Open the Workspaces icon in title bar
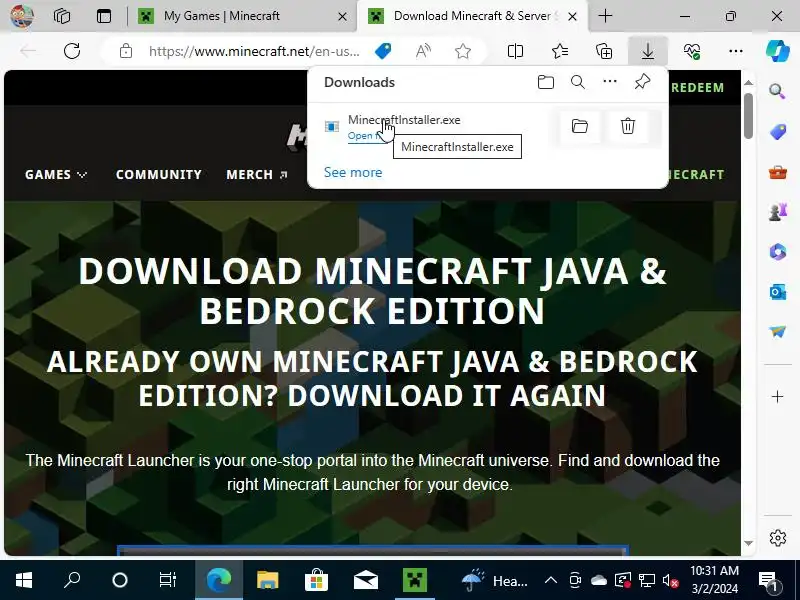The height and width of the screenshot is (600, 800). (62, 16)
